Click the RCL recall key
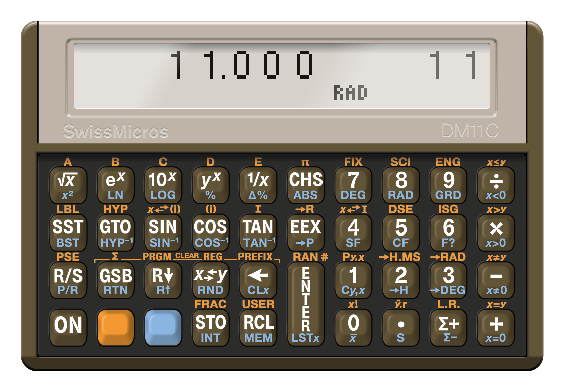The image size is (564, 392). pyautogui.click(x=258, y=328)
